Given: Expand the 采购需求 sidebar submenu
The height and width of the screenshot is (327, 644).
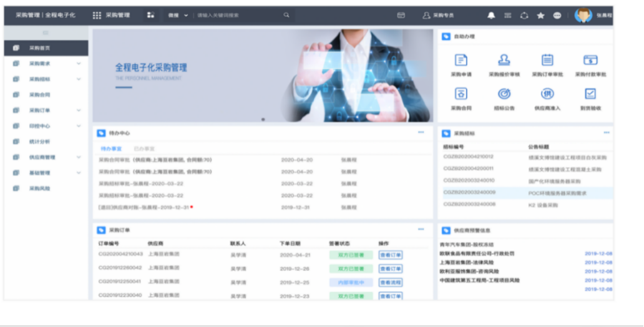Looking at the screenshot, I should [79, 64].
